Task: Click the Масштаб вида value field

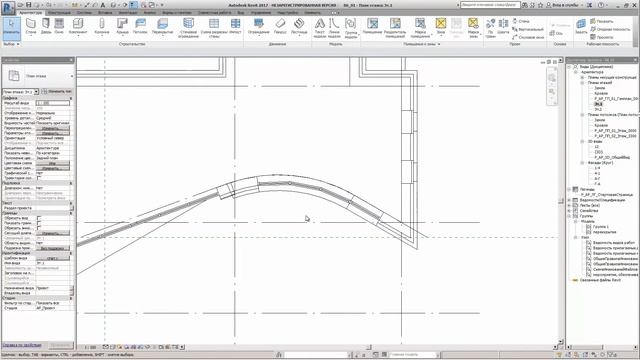Action: (x=53, y=103)
